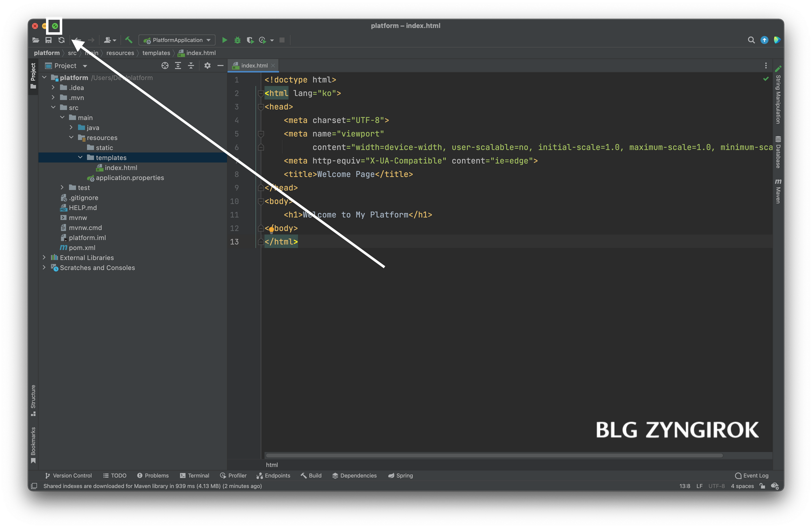Screen dimensions: 812x528
Task: Start the application in Debug mode
Action: click(x=238, y=40)
